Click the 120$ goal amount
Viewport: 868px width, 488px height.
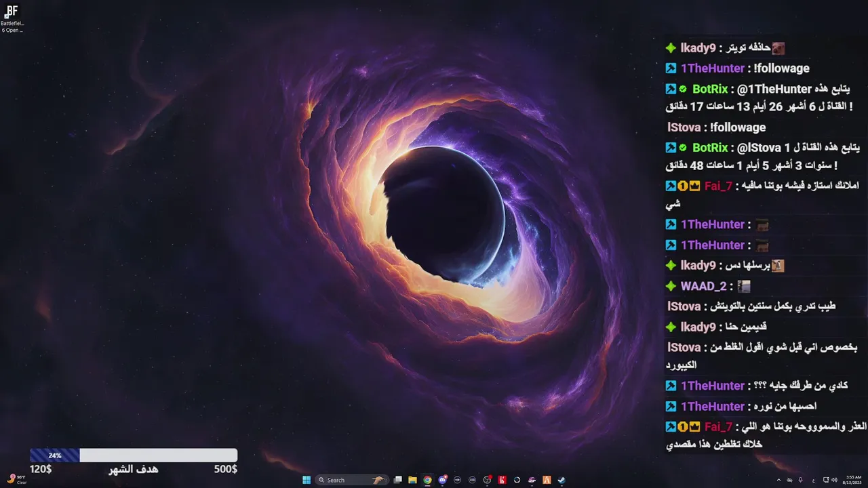41,469
